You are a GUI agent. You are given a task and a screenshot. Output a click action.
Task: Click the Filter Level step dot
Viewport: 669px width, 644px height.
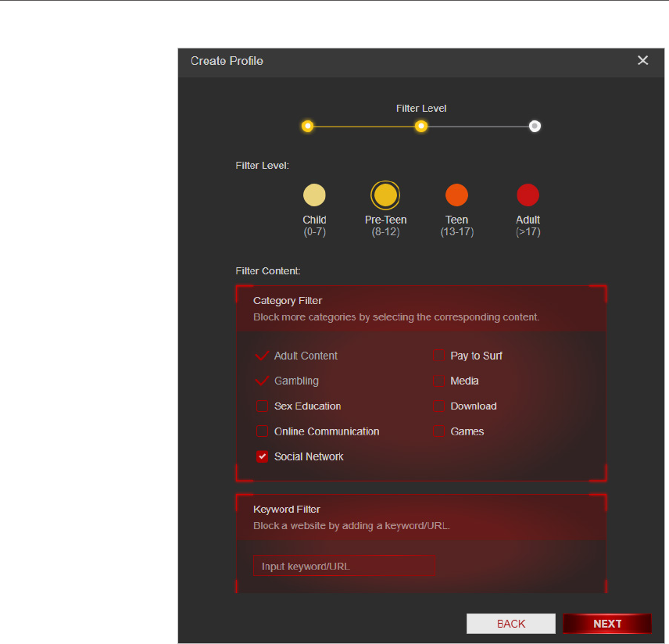point(421,127)
